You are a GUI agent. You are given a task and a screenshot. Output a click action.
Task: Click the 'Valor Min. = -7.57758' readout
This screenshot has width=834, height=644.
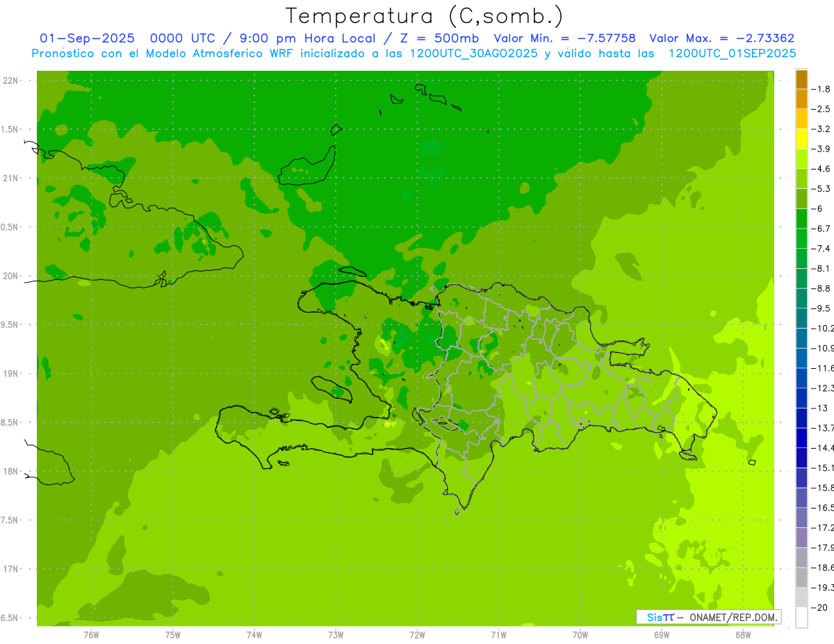pos(564,38)
